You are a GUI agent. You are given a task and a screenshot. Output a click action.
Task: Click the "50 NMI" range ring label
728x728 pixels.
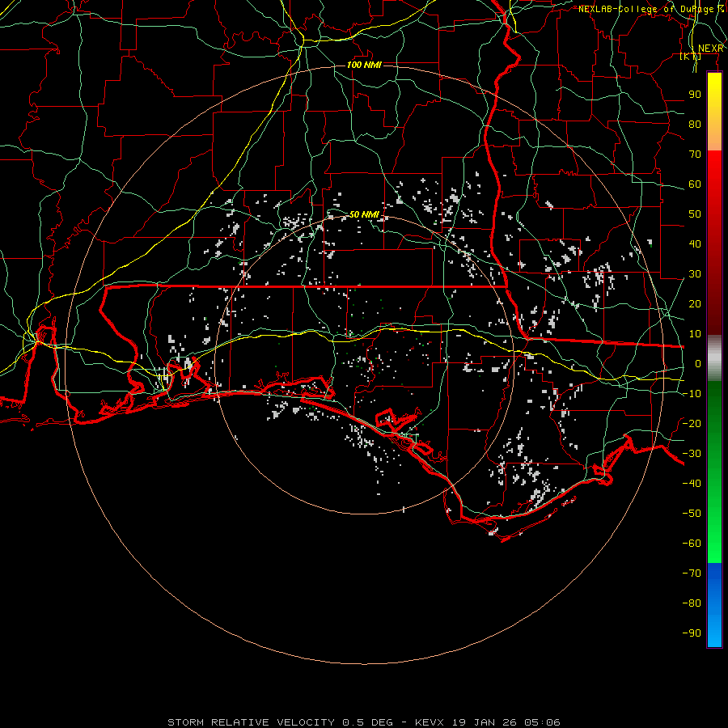coord(365,214)
